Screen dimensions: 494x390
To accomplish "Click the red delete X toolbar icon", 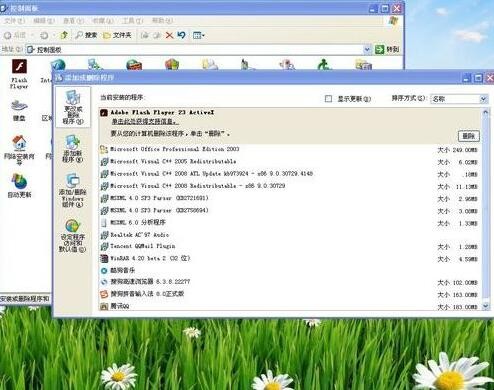I will pos(169,35).
